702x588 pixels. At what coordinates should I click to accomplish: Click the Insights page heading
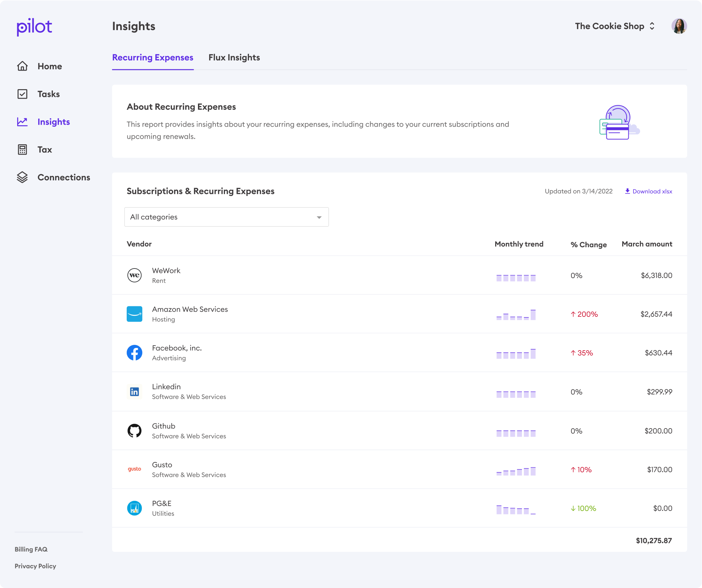coord(134,26)
